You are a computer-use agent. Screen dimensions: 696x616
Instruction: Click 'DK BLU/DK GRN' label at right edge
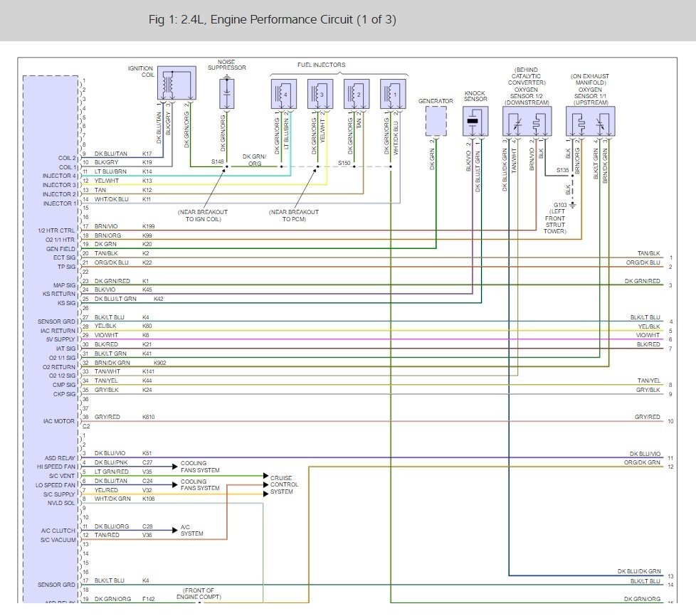[639, 572]
